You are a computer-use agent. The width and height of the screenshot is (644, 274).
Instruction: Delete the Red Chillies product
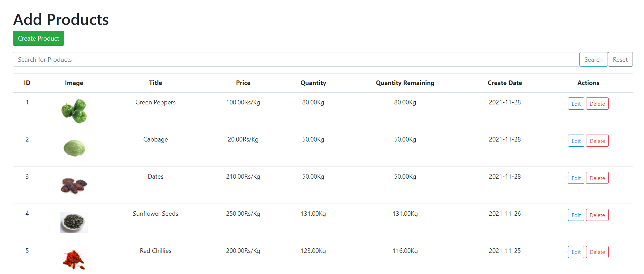point(597,252)
